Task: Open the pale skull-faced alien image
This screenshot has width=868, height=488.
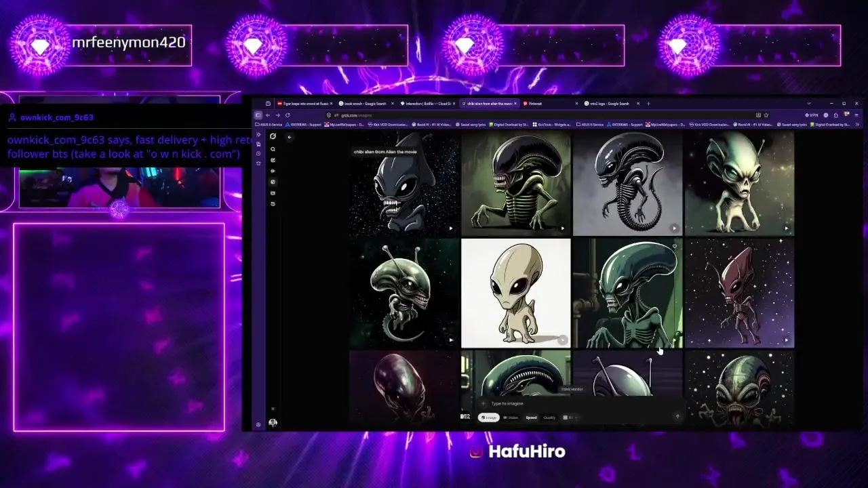Action: [x=739, y=184]
